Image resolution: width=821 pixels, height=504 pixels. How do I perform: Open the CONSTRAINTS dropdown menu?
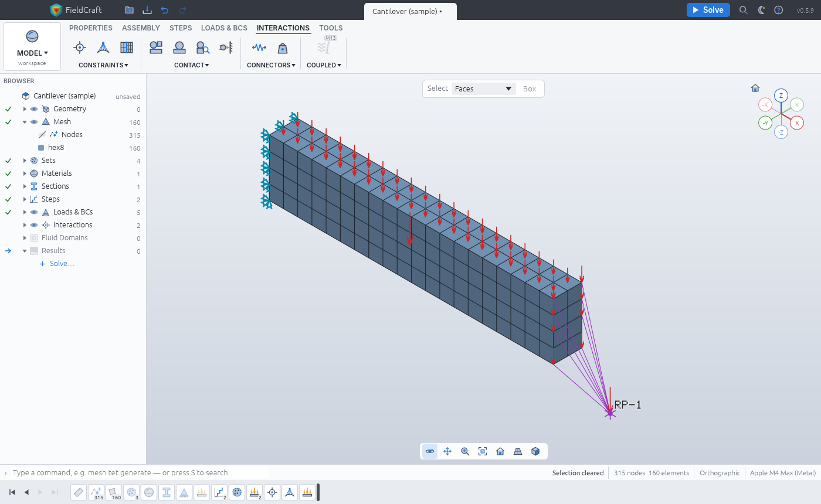coord(103,65)
